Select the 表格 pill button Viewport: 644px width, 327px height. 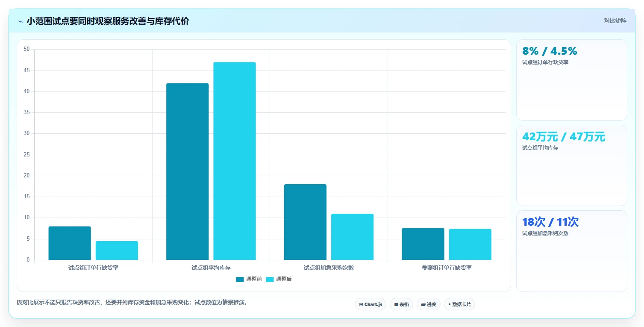401,304
